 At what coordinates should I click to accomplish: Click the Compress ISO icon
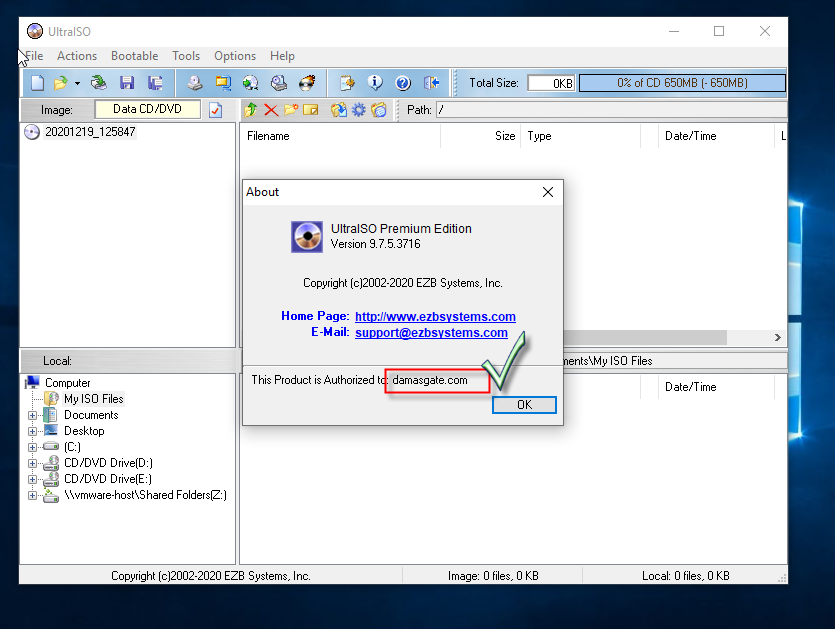pyautogui.click(x=223, y=83)
